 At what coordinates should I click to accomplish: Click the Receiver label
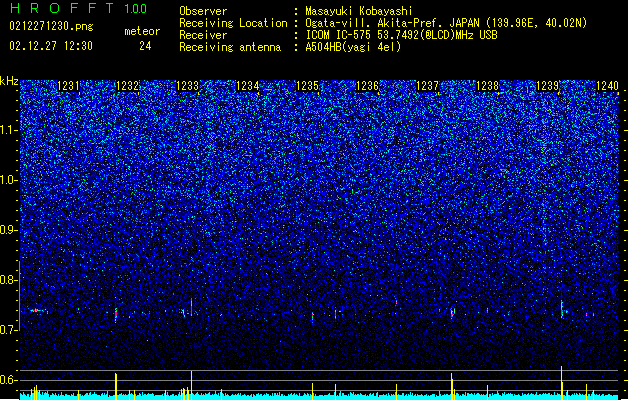[203, 35]
